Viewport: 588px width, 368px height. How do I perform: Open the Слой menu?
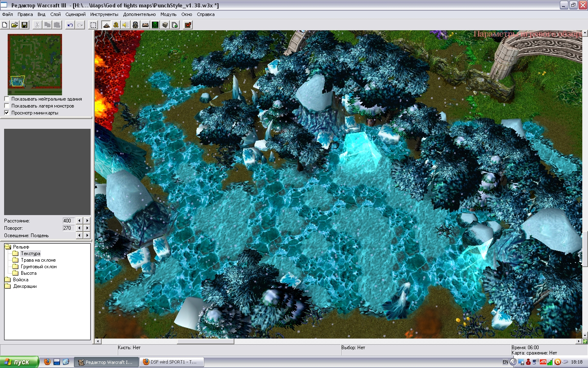point(56,14)
